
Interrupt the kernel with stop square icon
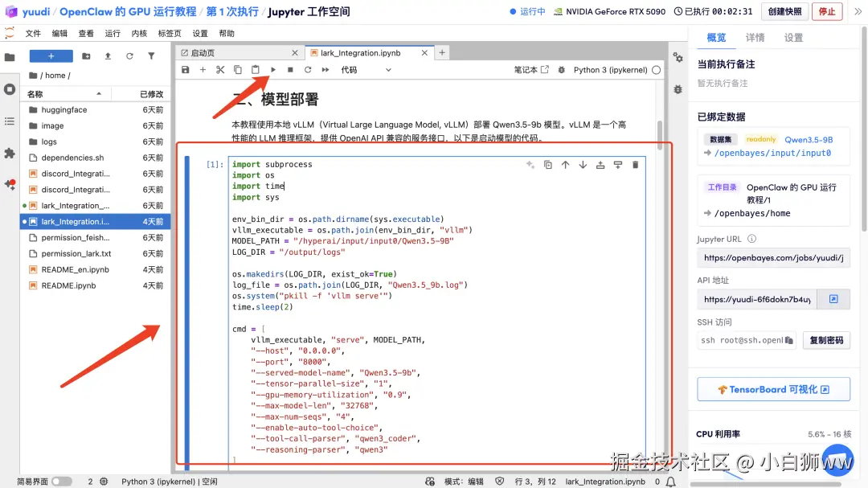(290, 70)
